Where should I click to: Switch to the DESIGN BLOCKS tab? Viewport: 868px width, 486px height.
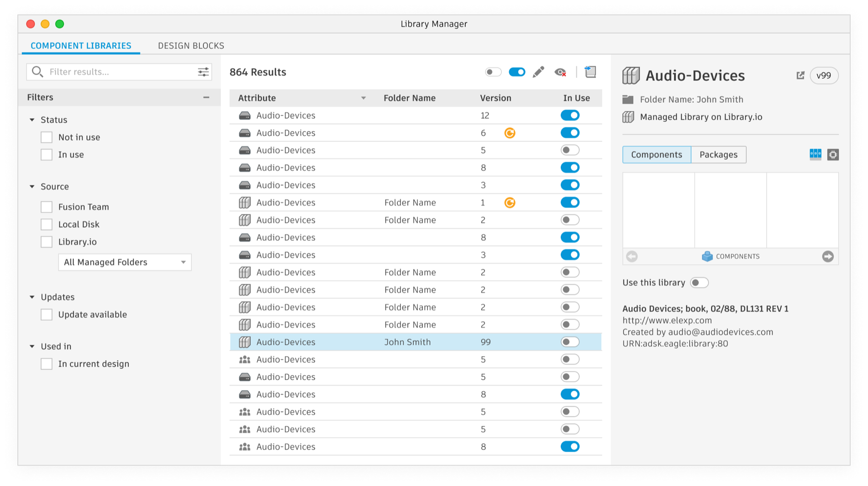[x=191, y=46]
